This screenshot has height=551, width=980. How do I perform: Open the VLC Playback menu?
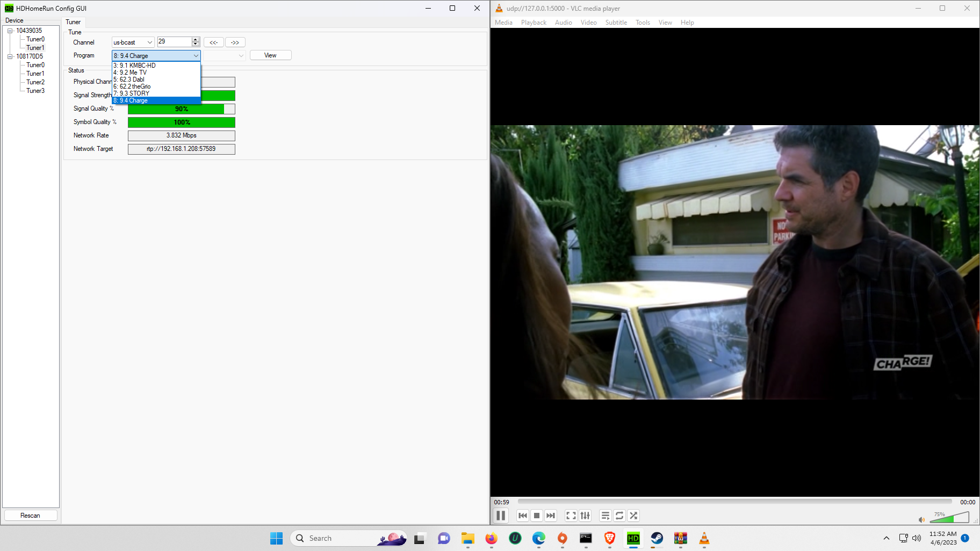click(x=534, y=23)
